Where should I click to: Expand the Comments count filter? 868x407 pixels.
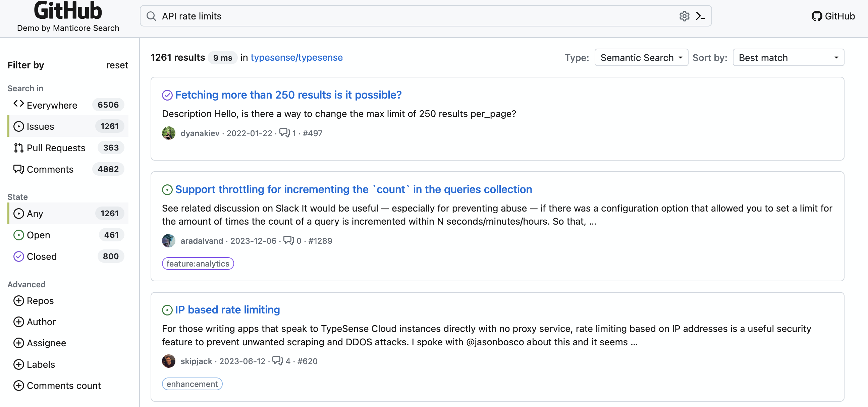pyautogui.click(x=57, y=386)
